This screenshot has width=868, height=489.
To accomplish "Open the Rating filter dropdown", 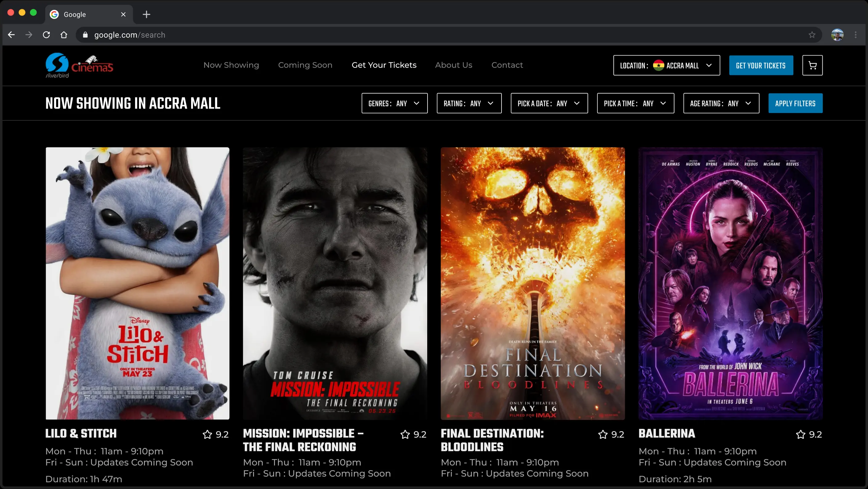I will point(469,103).
